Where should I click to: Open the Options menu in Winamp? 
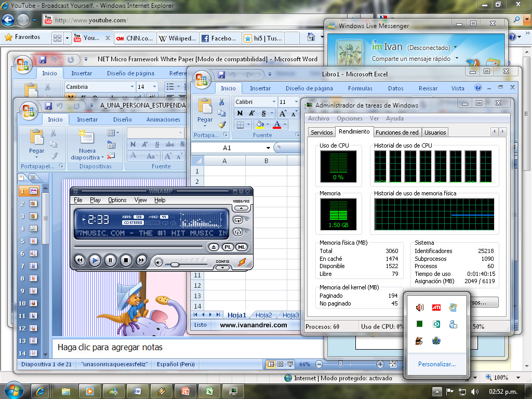coord(117,200)
